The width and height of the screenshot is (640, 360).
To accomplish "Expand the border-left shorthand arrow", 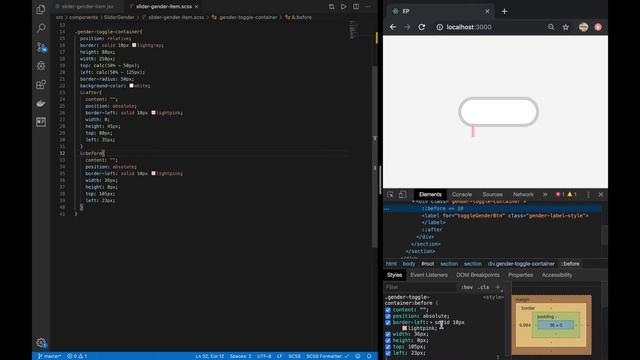I will 431,322.
